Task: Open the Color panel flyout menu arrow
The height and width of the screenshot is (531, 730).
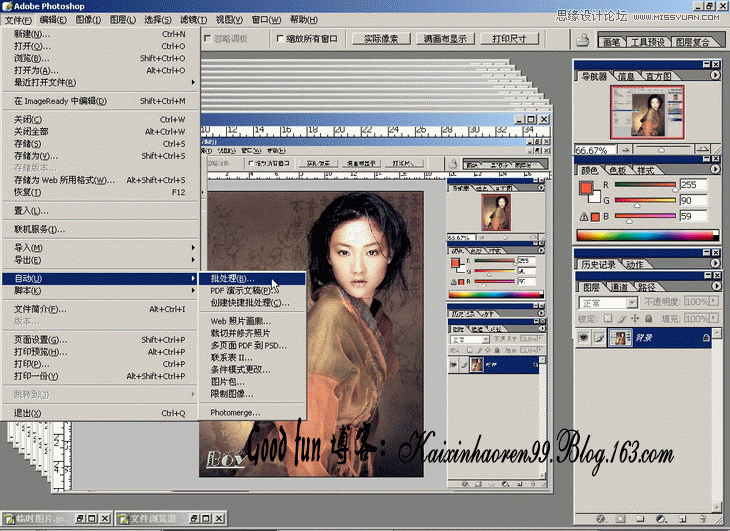Action: (715, 169)
